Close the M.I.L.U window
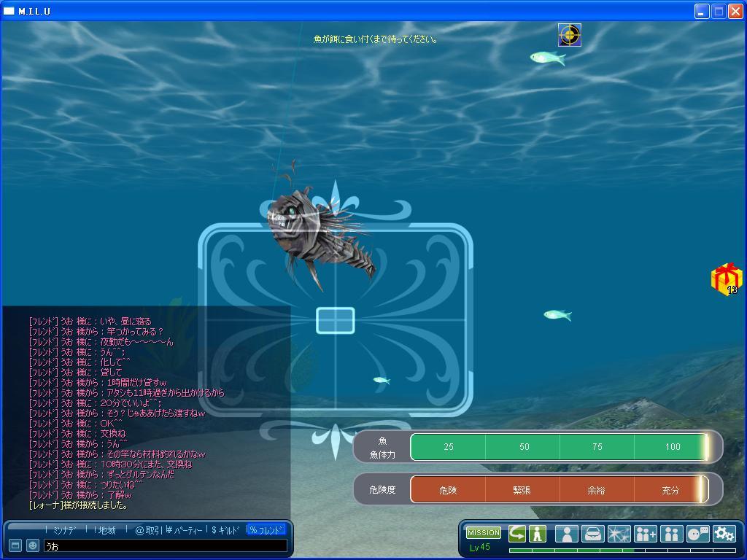Viewport: 747px width, 560px height. (735, 11)
